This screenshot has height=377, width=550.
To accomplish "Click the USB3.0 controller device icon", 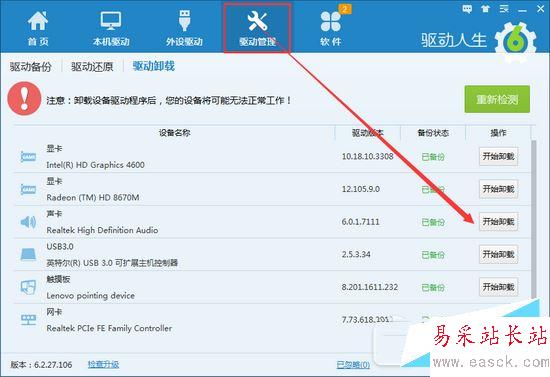I will [x=28, y=254].
